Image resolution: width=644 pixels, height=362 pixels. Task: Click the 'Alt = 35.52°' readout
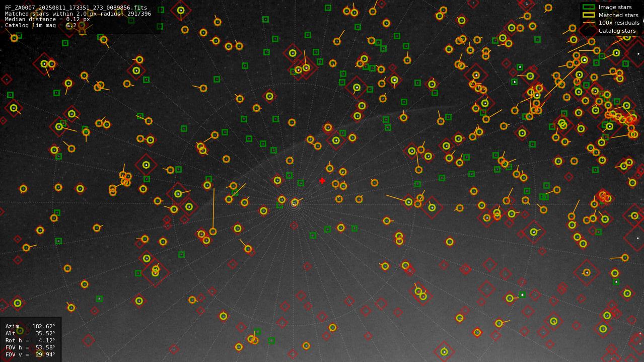(30, 333)
